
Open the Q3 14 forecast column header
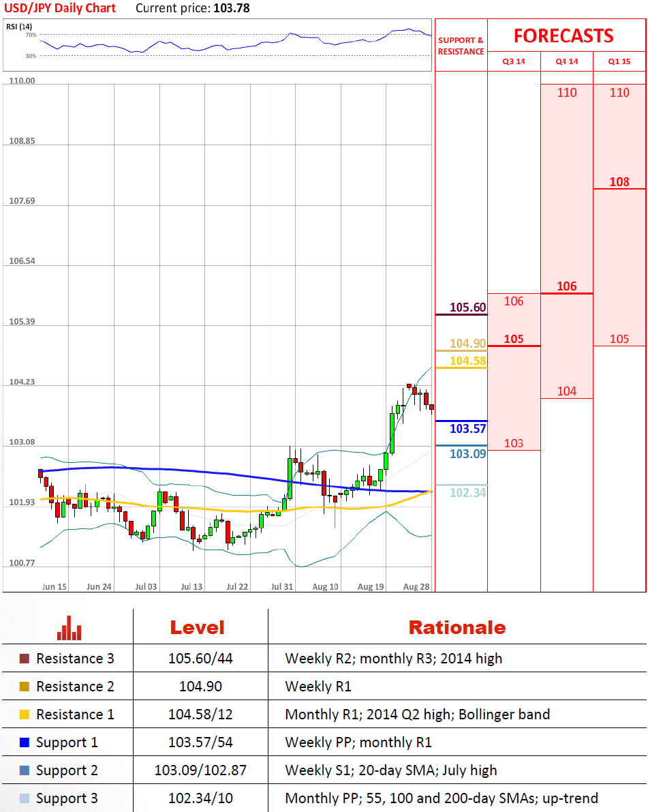point(514,61)
